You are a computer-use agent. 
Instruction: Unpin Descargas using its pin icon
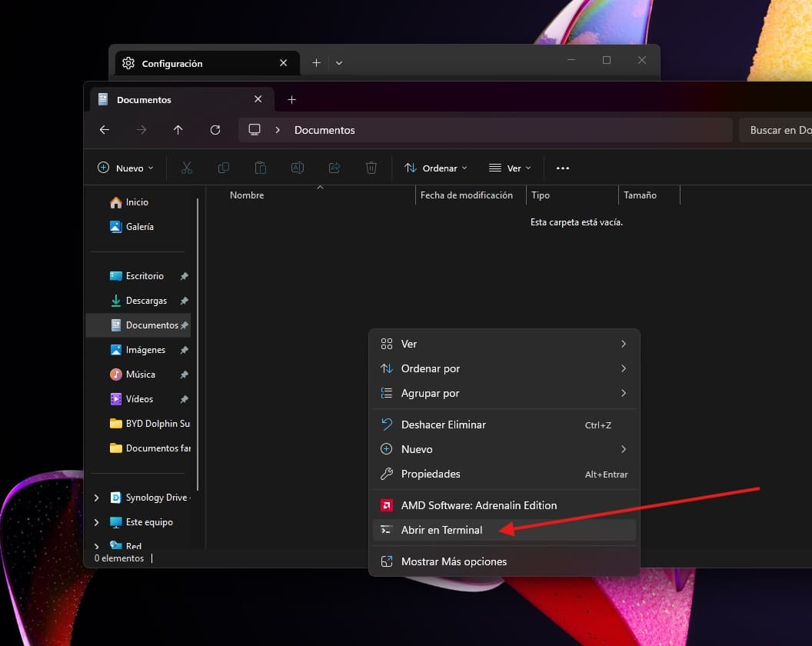click(184, 301)
